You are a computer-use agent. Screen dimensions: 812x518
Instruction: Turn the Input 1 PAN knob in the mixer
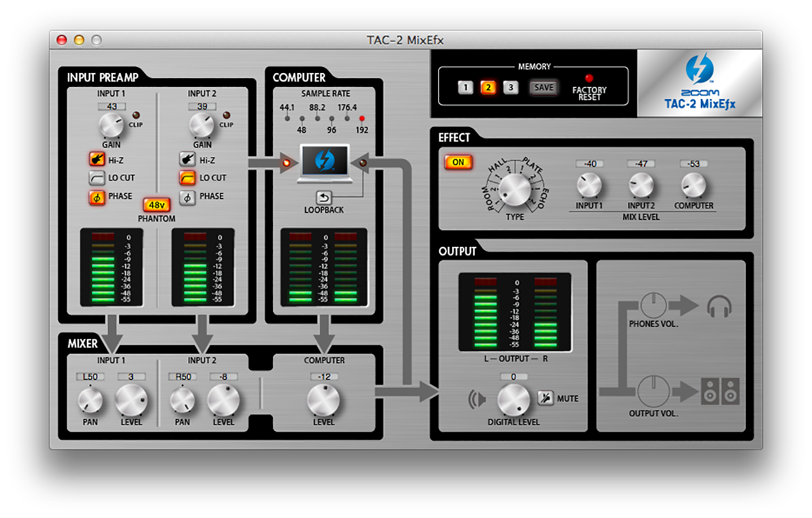(90, 400)
